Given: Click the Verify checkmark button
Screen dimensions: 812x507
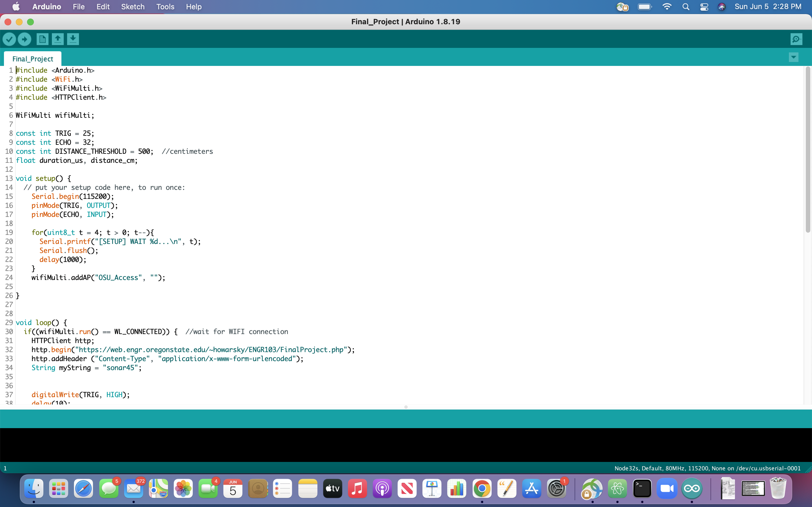Looking at the screenshot, I should 9,39.
